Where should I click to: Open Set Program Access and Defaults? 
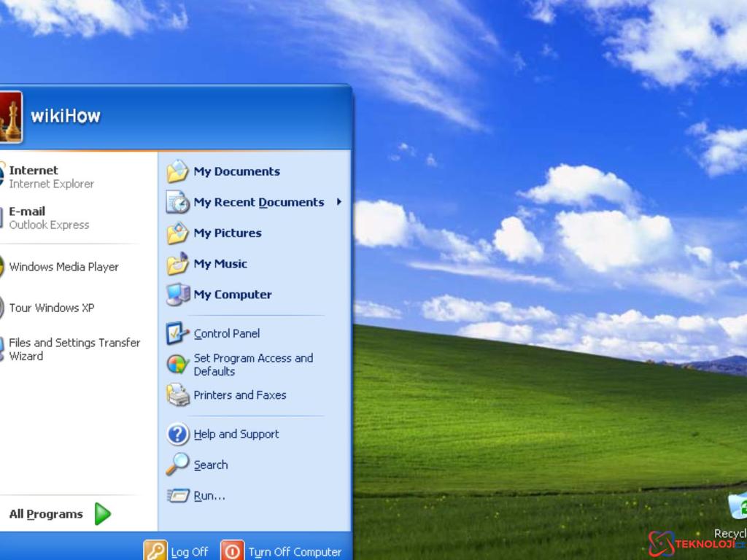pyautogui.click(x=253, y=365)
